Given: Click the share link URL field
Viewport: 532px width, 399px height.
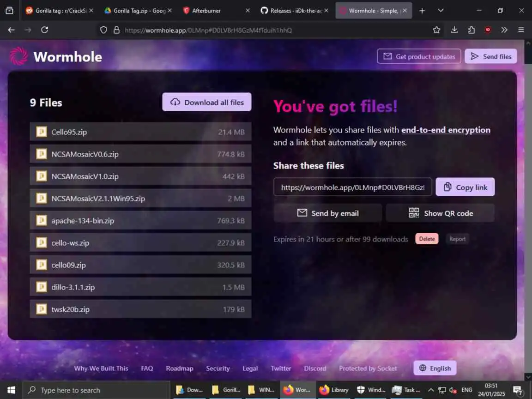Looking at the screenshot, I should pos(352,187).
